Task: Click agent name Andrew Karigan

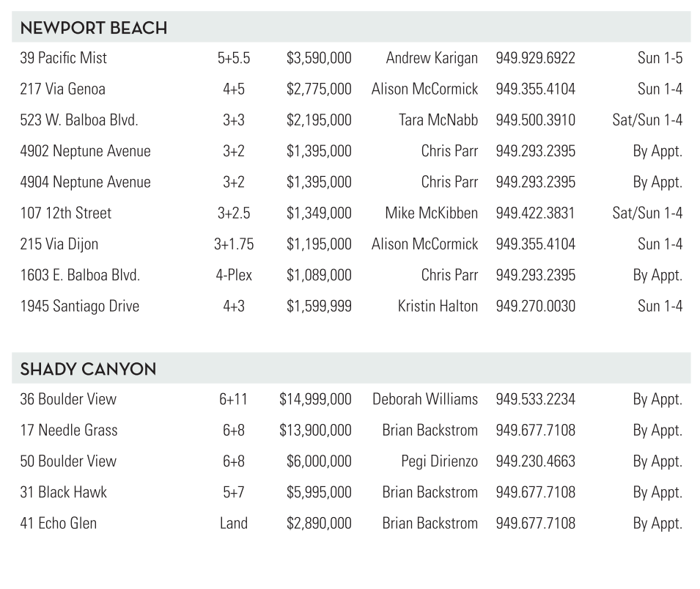Action: [x=432, y=58]
